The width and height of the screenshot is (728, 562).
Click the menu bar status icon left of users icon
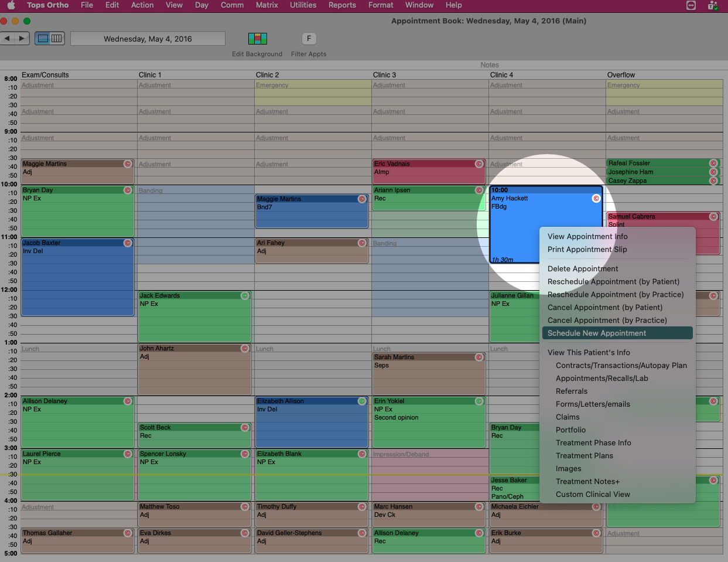(691, 5)
